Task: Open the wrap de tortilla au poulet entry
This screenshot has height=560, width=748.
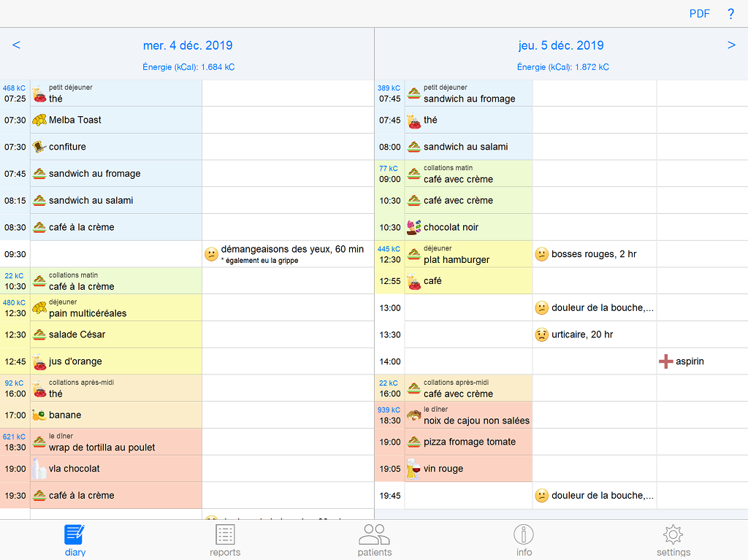Action: 116,442
